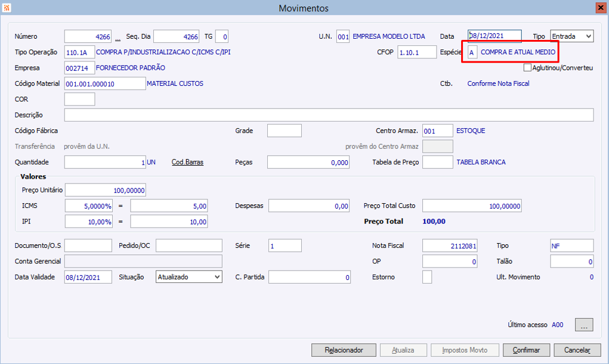Click the ellipsis next to Número field
Viewport: 609px width, 364px height.
[x=118, y=38]
